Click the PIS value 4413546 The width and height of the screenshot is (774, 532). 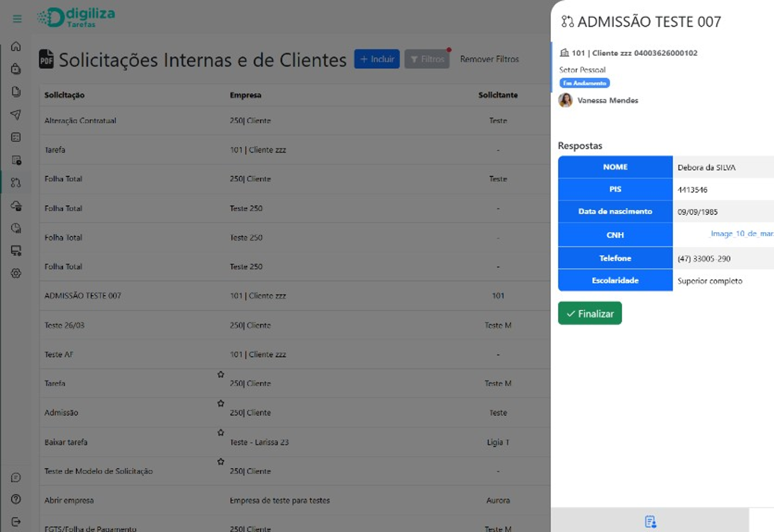click(692, 190)
